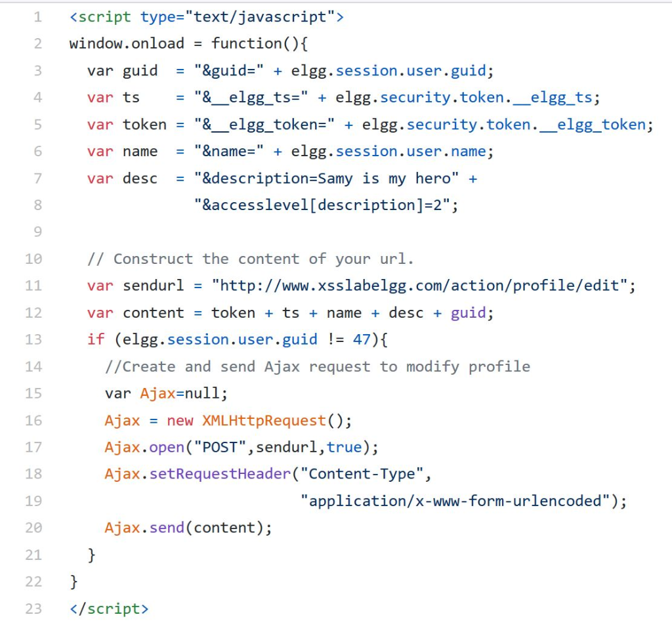672x621 pixels.
Task: Click 'window.onload' on line 2
Action: (x=127, y=43)
